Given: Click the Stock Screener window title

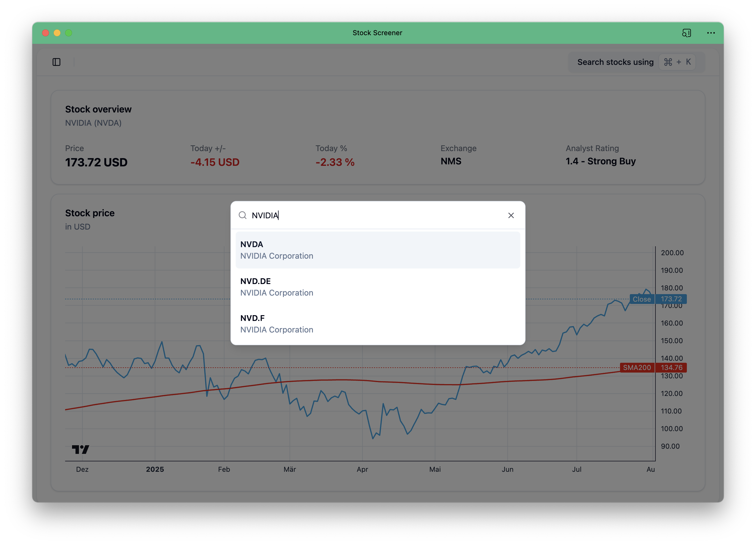Looking at the screenshot, I should coord(377,33).
